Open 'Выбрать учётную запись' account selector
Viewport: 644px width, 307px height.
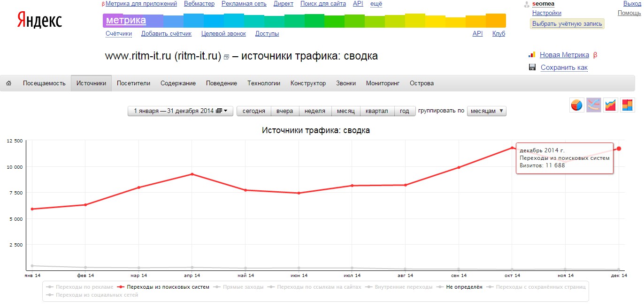(567, 24)
